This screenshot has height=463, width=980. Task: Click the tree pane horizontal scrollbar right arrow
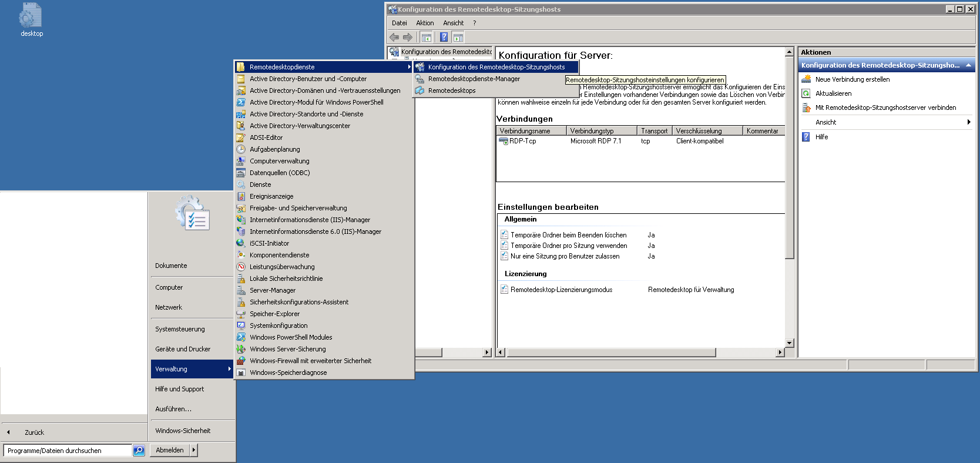click(x=487, y=353)
